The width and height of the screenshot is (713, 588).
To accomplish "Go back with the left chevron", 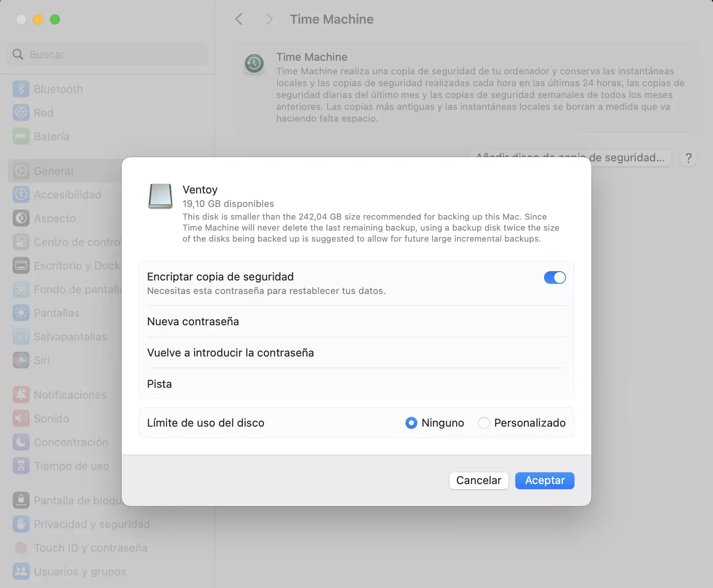I will click(x=239, y=19).
